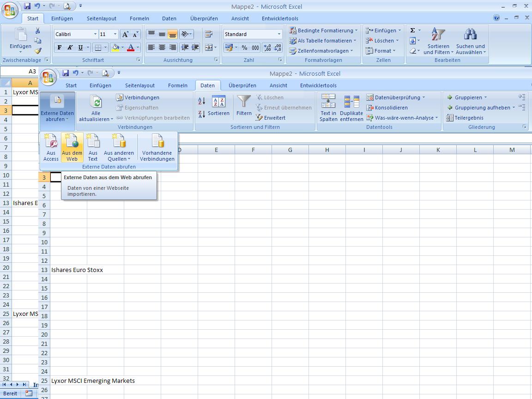The width and height of the screenshot is (532, 399).
Task: Decrease font size icon
Action: point(135,34)
